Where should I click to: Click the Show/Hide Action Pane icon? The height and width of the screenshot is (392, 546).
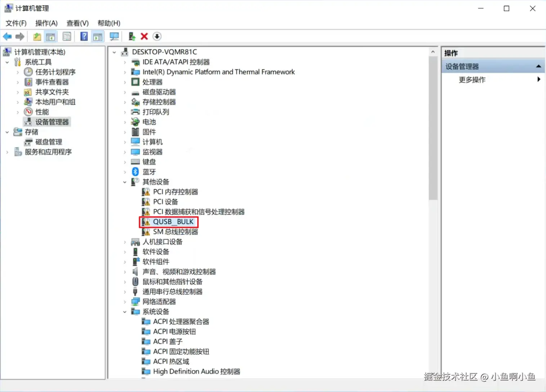98,36
